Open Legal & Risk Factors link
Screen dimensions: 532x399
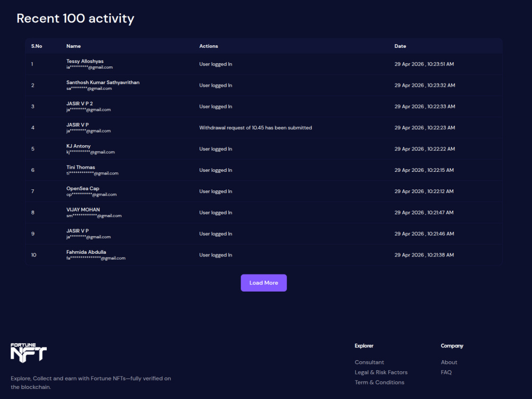[x=381, y=372]
